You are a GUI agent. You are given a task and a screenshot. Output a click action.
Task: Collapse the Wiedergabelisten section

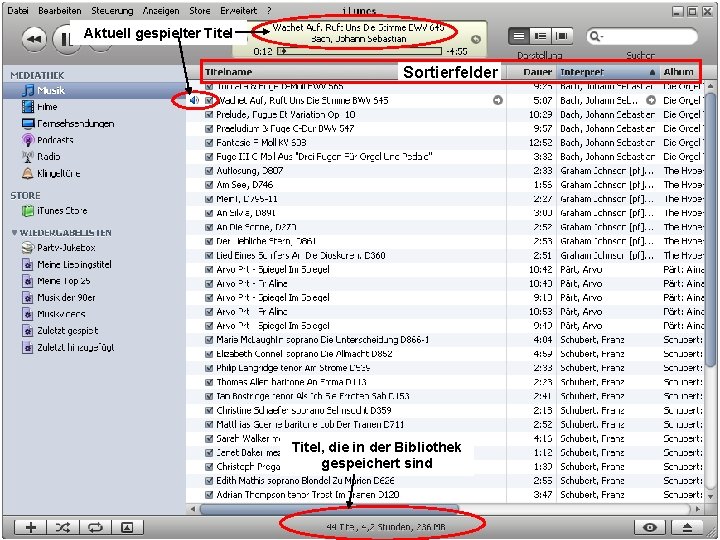(14, 233)
